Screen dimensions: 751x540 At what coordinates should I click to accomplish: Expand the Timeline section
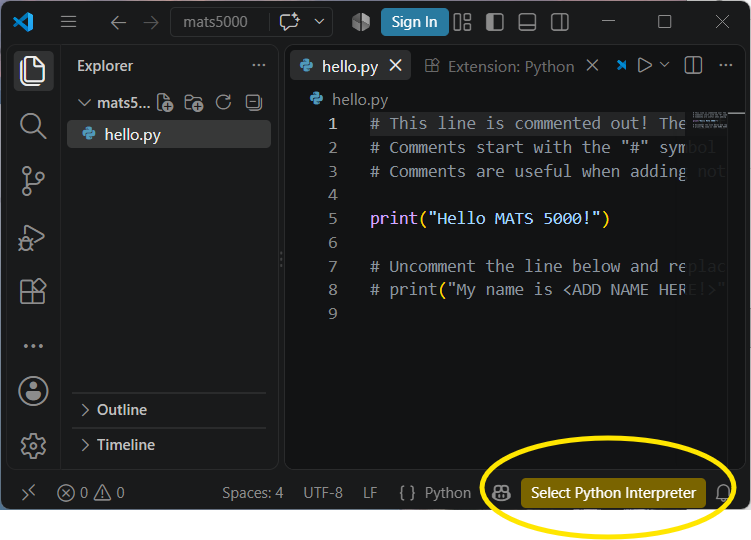tap(169, 445)
